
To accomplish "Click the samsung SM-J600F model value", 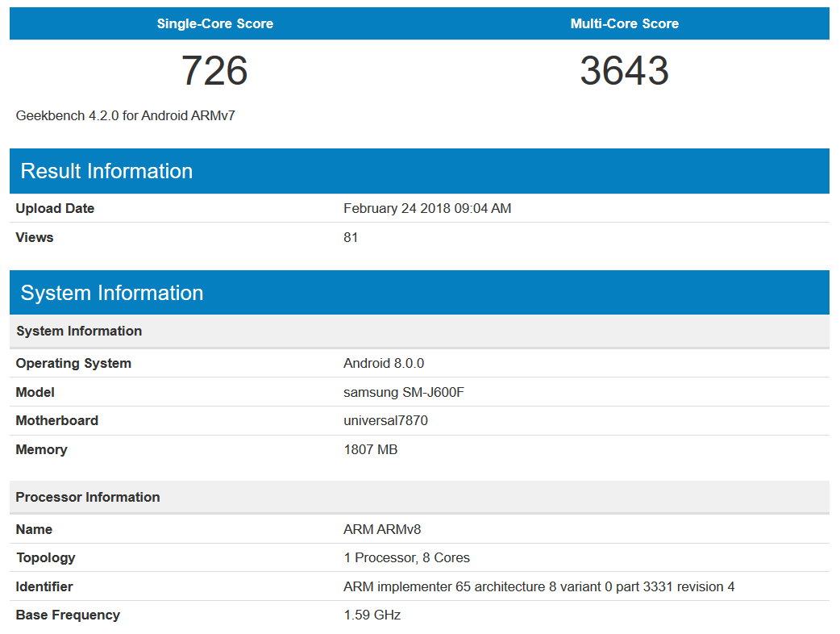I will [403, 392].
